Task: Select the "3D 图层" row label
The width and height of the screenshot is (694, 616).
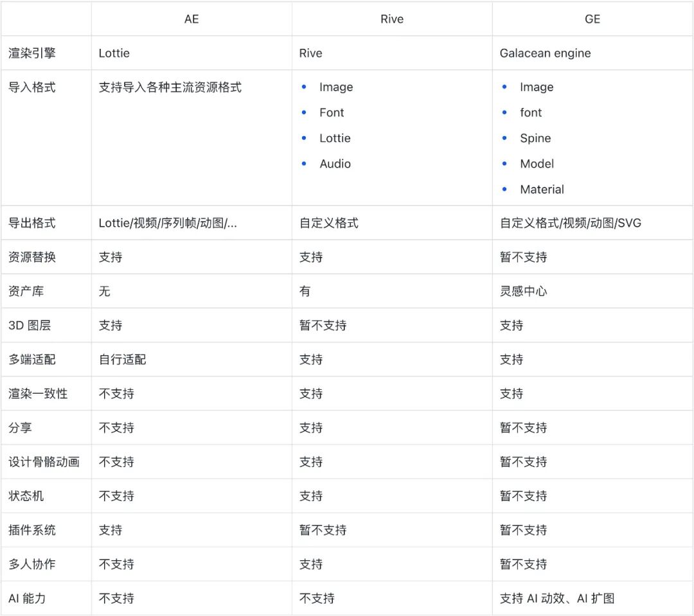Action: 30,325
